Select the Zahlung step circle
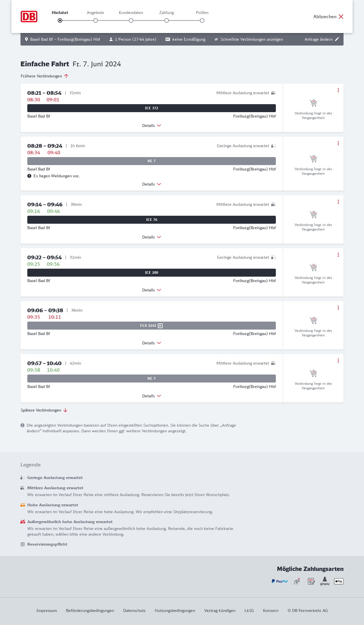 167,20
